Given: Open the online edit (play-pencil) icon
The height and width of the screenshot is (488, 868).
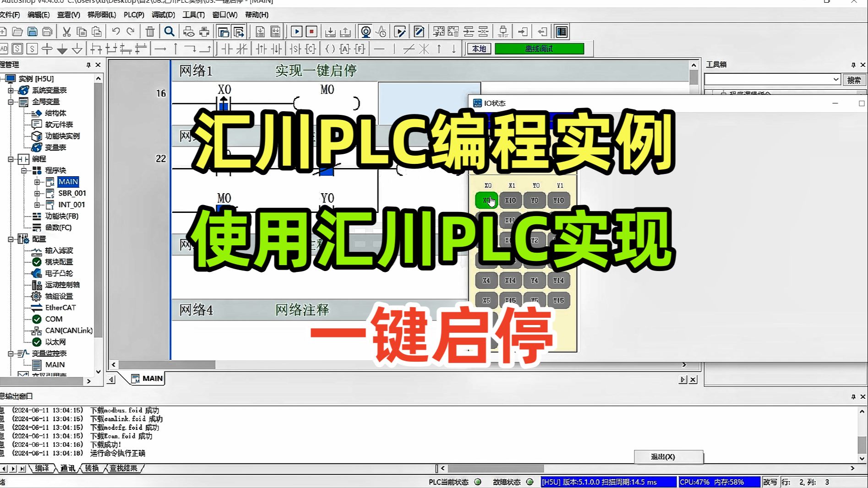Looking at the screenshot, I should [400, 32].
